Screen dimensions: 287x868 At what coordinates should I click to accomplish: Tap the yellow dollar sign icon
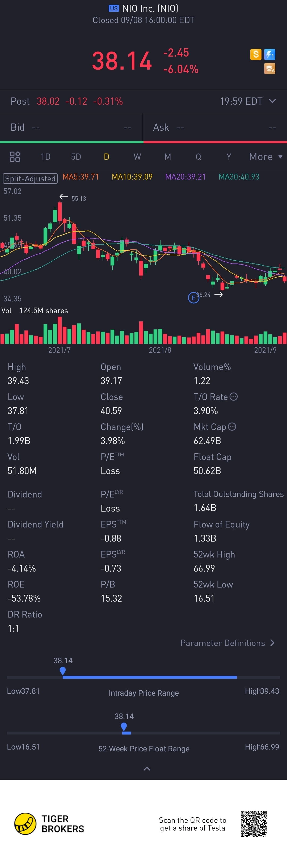pos(256,54)
